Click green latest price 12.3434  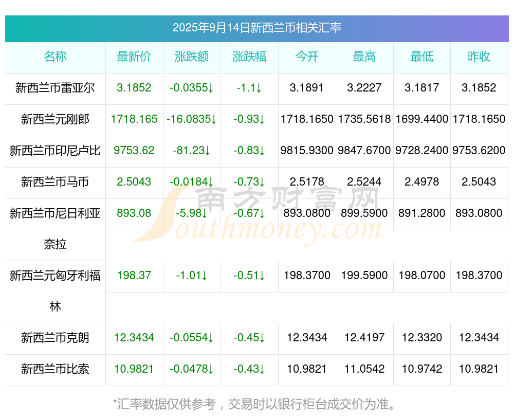click(134, 338)
